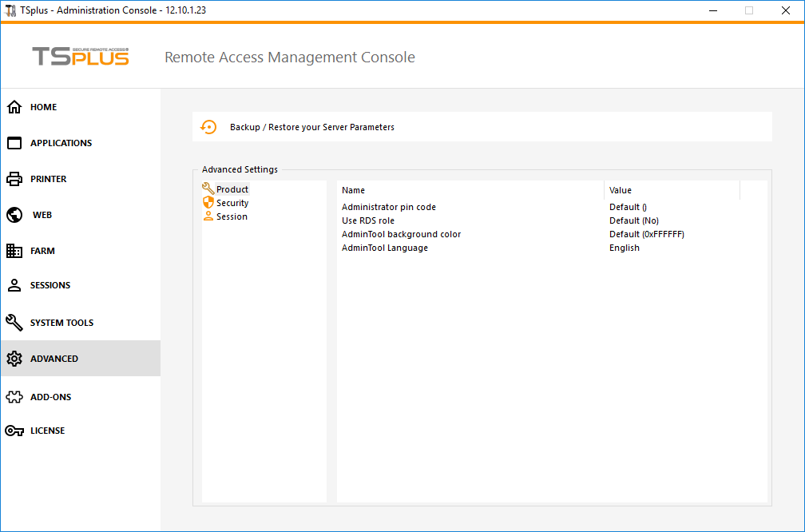Click the Session user icon in tree
Viewport: 805px width, 532px height.
(208, 216)
